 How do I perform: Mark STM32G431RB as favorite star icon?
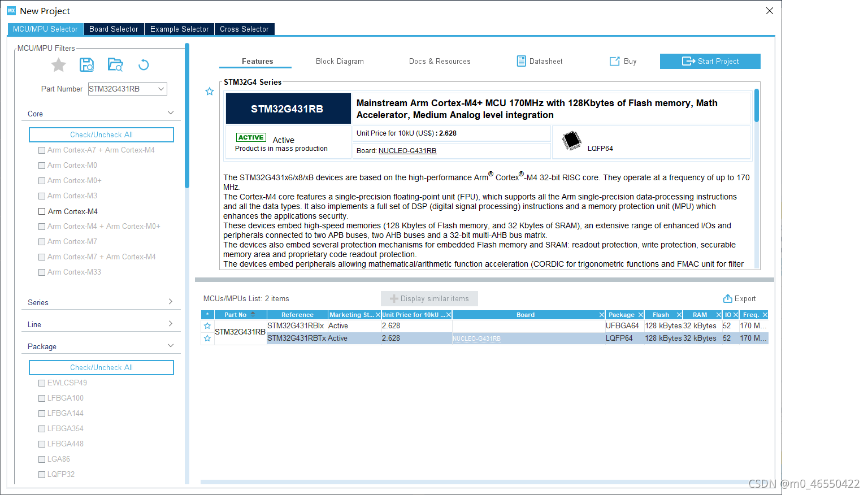(210, 92)
